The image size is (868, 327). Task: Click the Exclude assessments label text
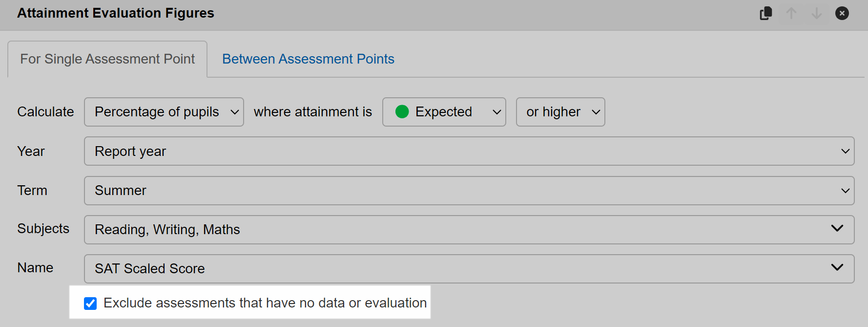click(265, 303)
